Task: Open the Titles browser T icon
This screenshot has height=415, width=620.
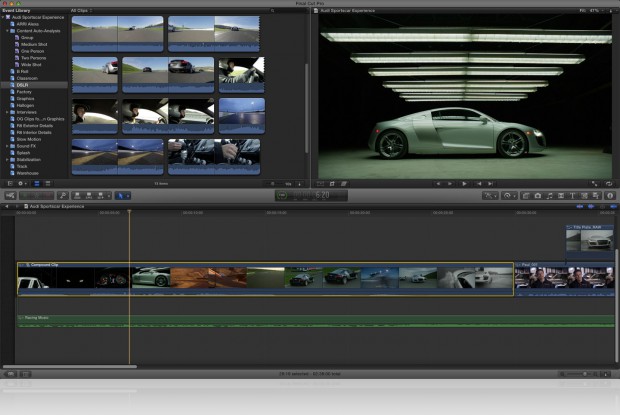Action: 572,195
